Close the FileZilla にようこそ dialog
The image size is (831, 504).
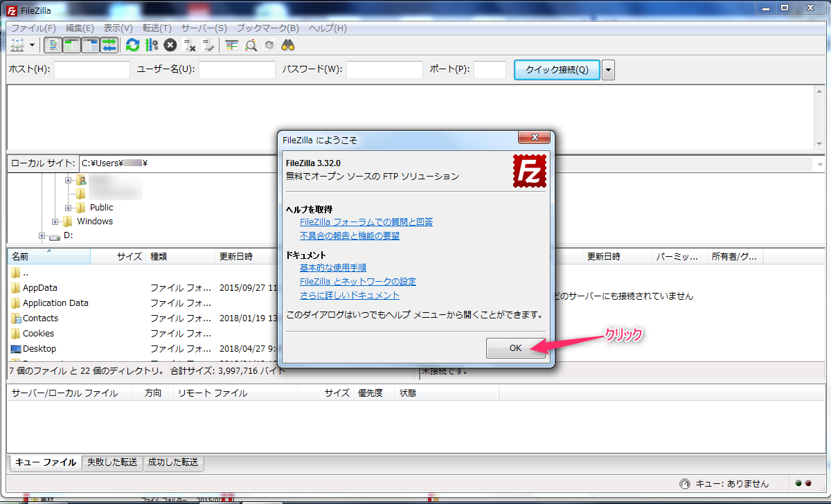pyautogui.click(x=535, y=138)
